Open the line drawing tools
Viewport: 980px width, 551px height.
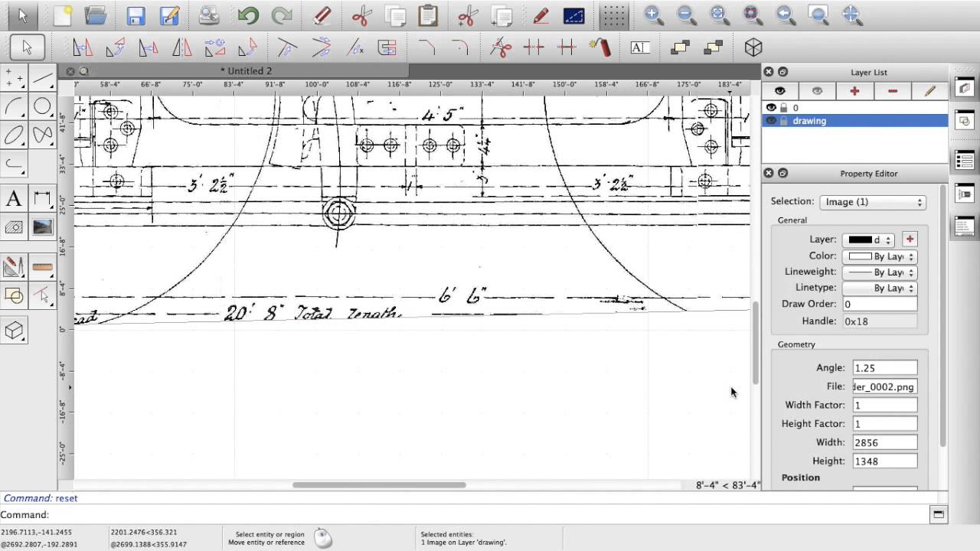coord(43,77)
